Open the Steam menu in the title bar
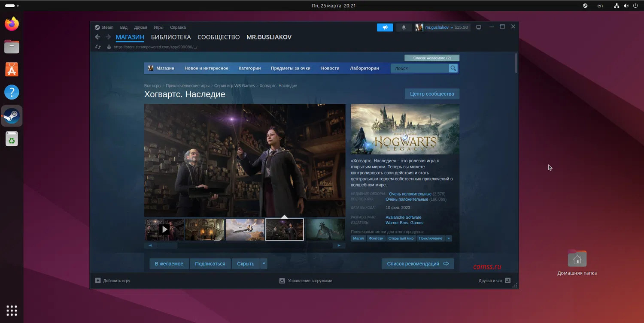Image resolution: width=644 pixels, height=323 pixels. pos(104,27)
